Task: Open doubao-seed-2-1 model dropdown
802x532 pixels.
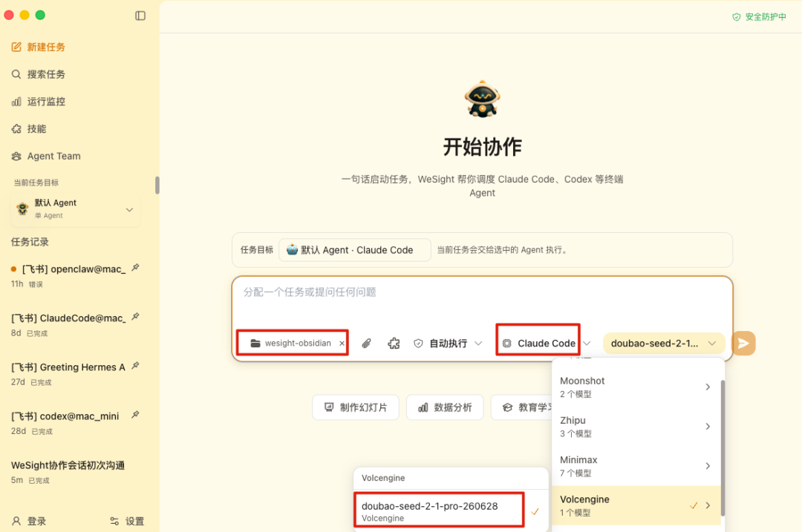Action: [x=664, y=344]
